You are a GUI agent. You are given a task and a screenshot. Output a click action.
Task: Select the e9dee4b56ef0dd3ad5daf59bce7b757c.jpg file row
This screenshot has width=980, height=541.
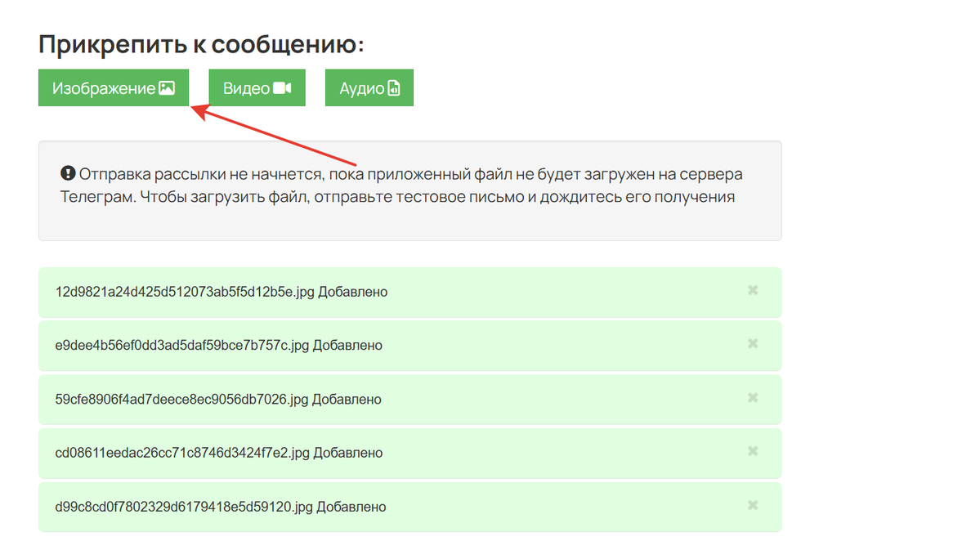[410, 346]
